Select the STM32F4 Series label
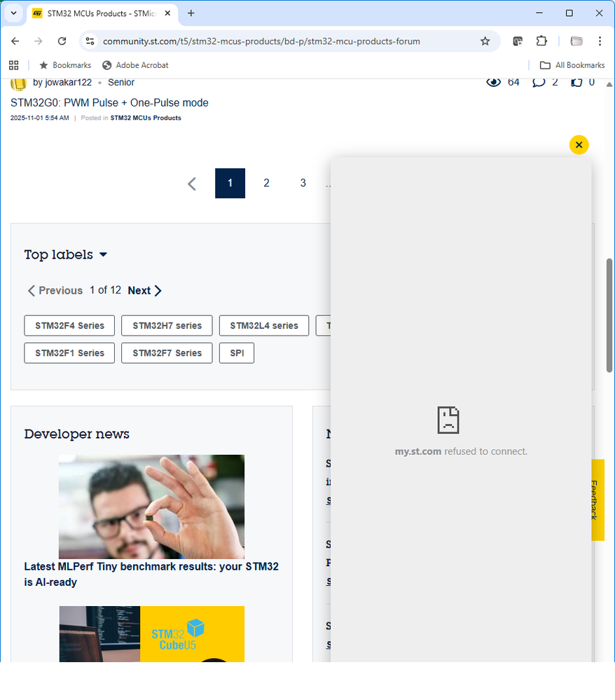Screen dimensions: 615x700 pyautogui.click(x=69, y=325)
